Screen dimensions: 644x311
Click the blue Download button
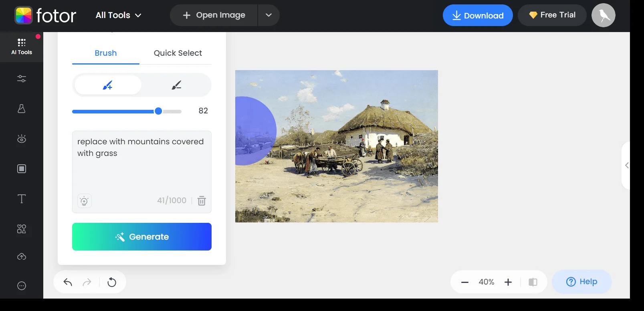(x=477, y=15)
